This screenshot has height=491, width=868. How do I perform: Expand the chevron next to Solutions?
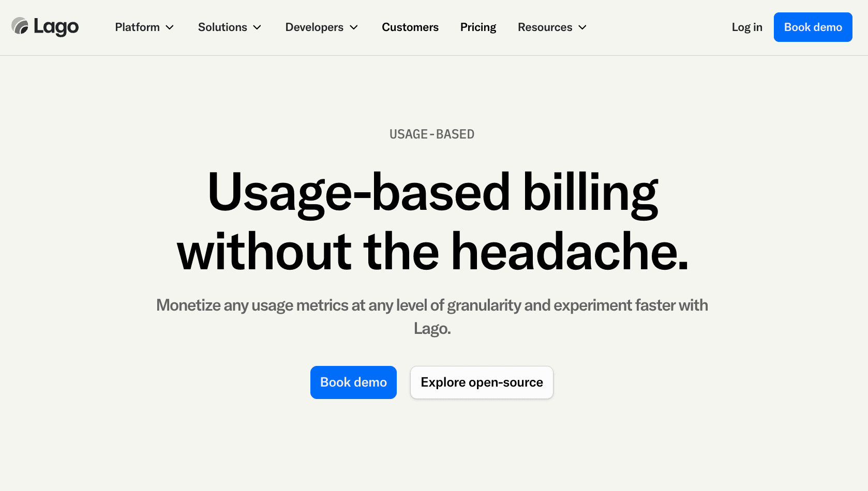[x=257, y=27]
